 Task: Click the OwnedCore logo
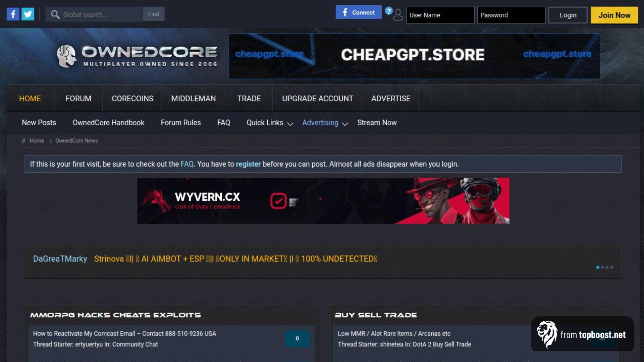pos(137,56)
